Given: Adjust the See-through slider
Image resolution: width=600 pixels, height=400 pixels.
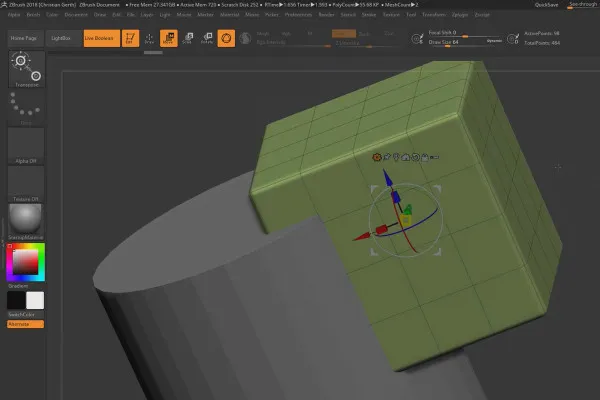Looking at the screenshot, I should [x=583, y=5].
